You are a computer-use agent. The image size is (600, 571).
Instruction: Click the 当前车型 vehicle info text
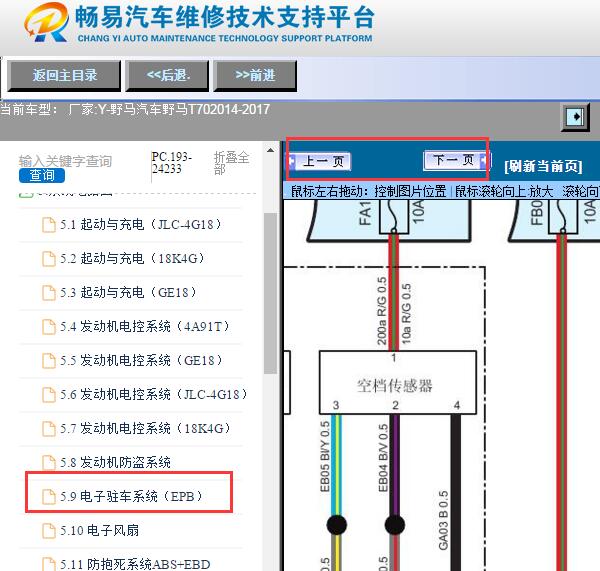coord(135,109)
